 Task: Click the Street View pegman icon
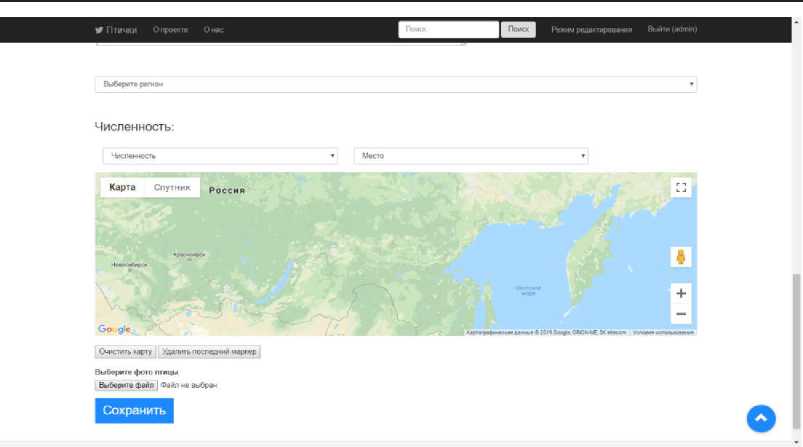681,257
